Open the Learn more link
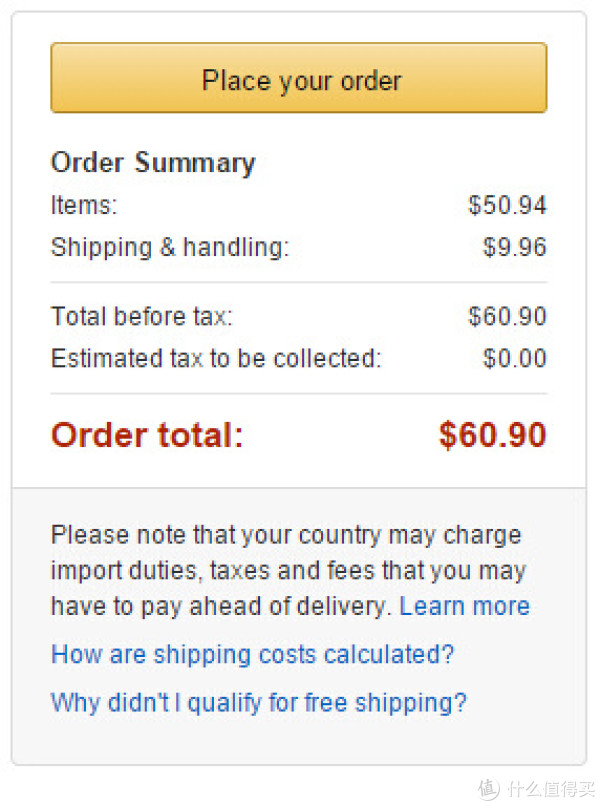The image size is (600, 806). click(x=464, y=606)
